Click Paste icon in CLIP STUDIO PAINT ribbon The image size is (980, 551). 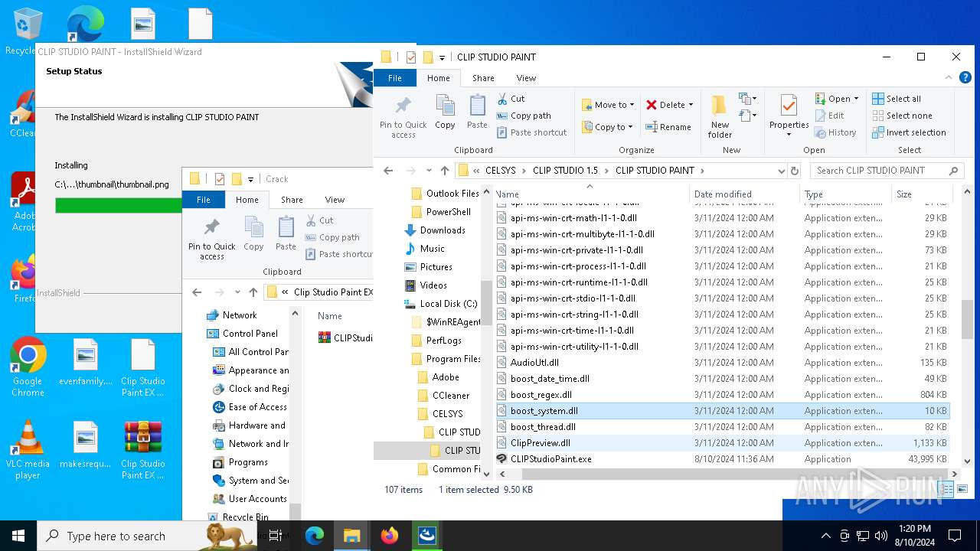(x=477, y=112)
